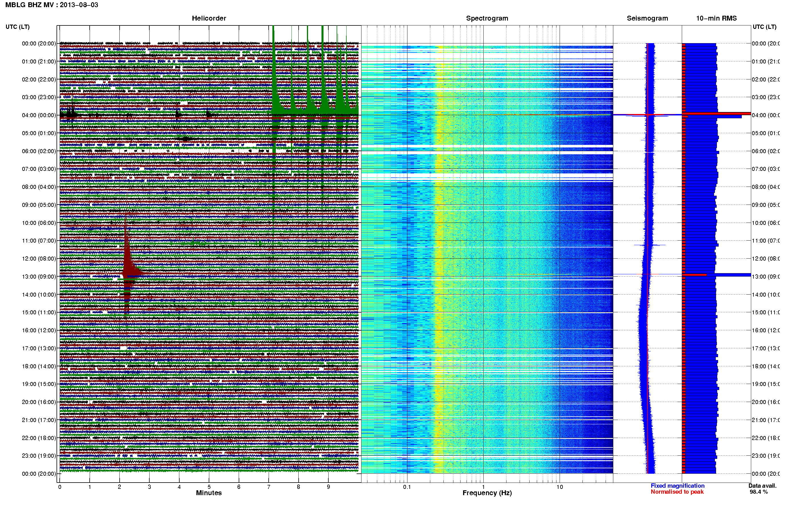Select the Spectrogram panel heading

point(487,18)
